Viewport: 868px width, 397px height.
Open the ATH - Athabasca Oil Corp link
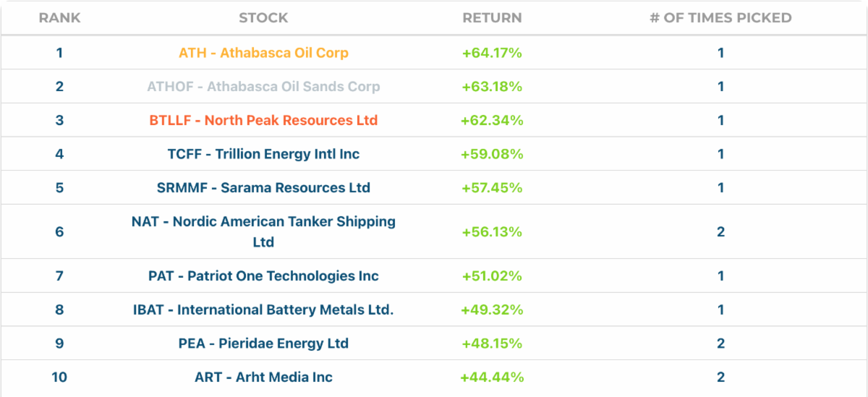point(263,53)
